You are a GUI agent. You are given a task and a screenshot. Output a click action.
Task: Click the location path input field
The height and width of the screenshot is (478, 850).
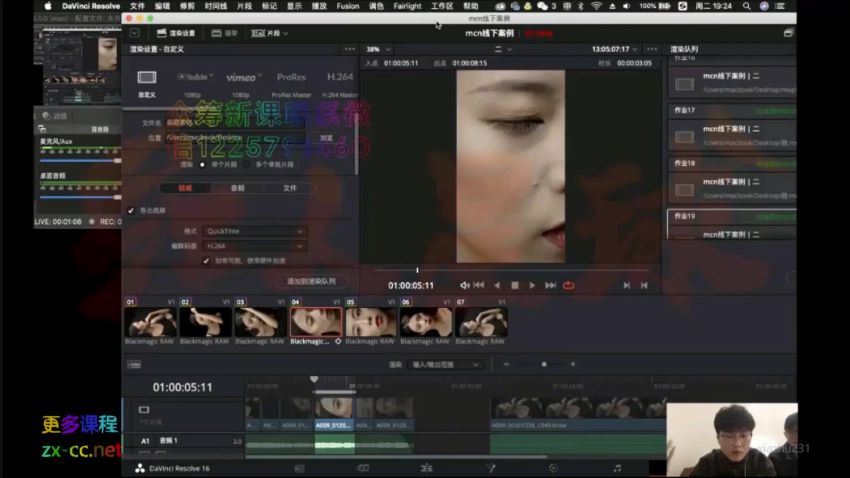(234, 138)
